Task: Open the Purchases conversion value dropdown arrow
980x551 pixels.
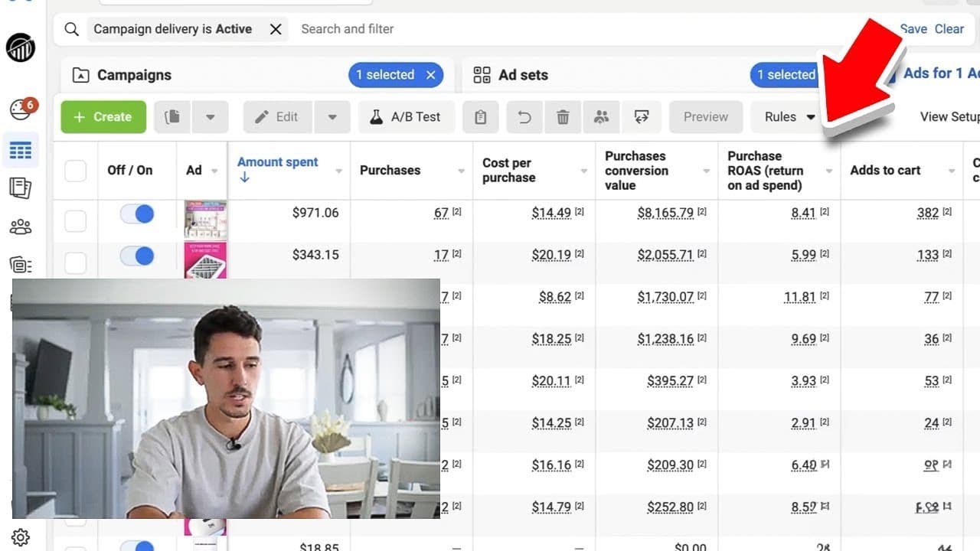Action: coord(707,171)
